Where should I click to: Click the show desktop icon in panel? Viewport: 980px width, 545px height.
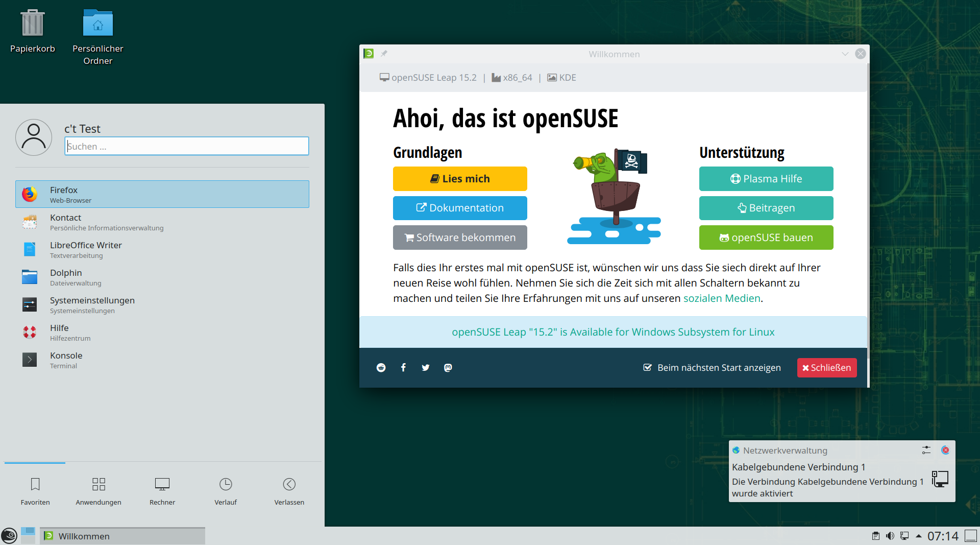pyautogui.click(x=971, y=536)
